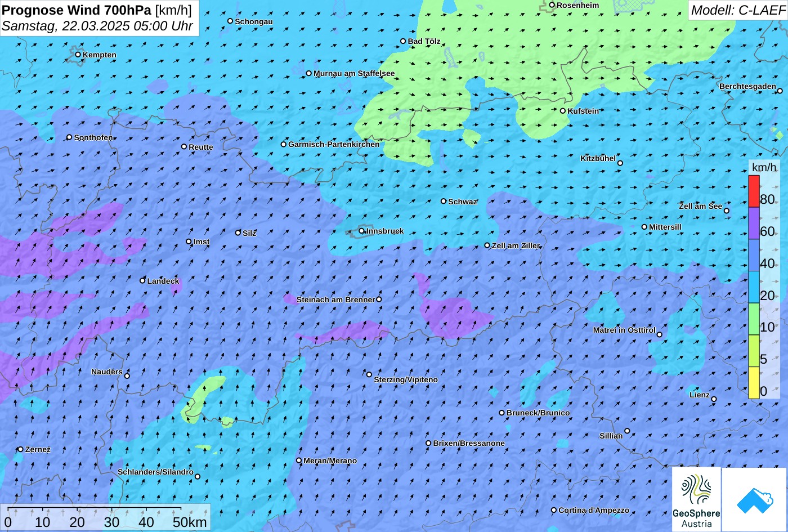Select the Kufstein location marker dot

(562, 111)
